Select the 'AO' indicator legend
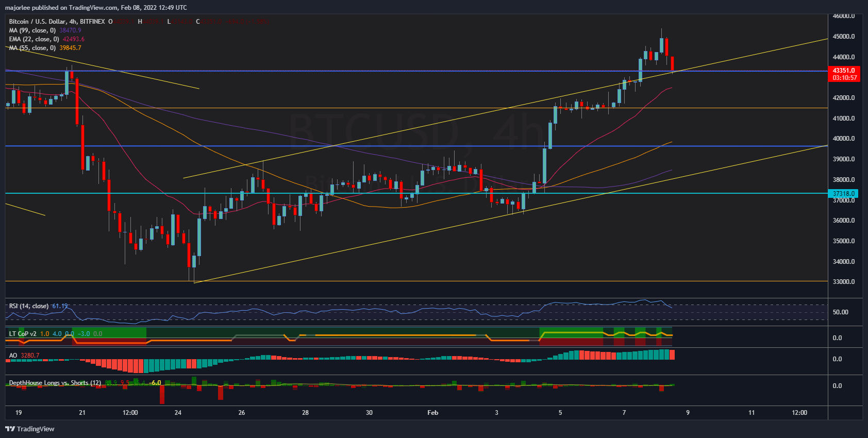 tap(13, 356)
